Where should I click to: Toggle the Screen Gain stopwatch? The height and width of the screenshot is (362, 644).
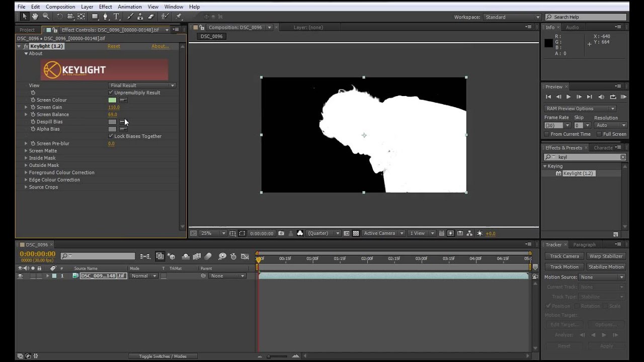[33, 107]
